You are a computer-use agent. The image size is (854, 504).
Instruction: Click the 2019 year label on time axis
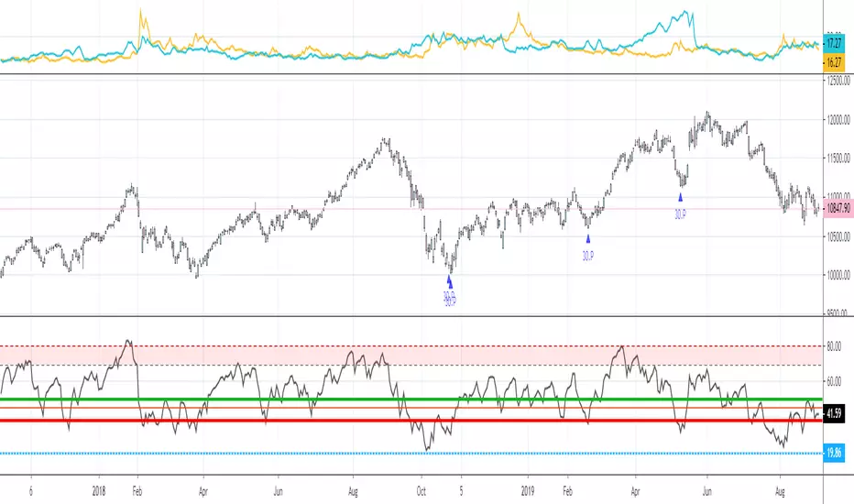(x=527, y=491)
